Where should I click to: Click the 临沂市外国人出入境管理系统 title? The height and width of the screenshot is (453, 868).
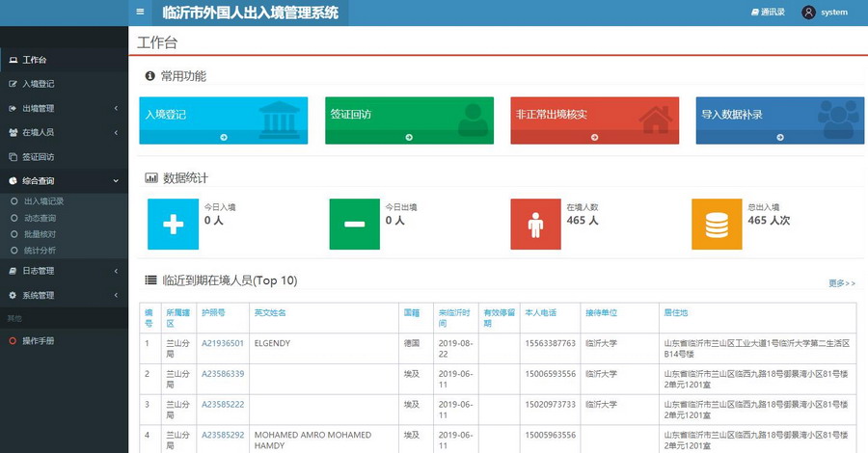[250, 13]
